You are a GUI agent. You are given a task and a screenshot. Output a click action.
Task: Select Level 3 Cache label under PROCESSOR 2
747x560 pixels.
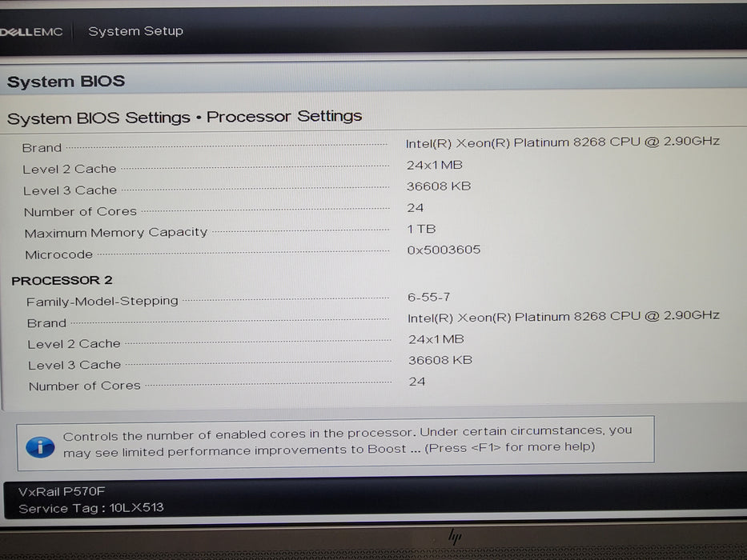click(74, 366)
